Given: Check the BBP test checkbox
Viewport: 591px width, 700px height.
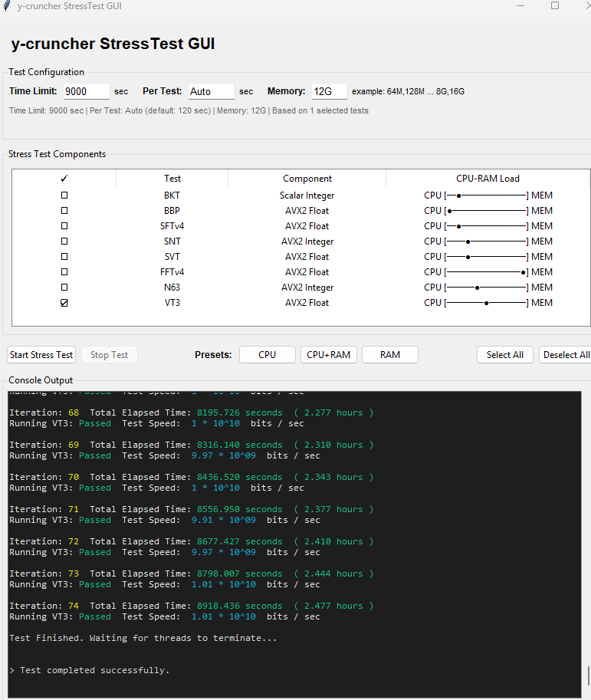Looking at the screenshot, I should [x=64, y=210].
